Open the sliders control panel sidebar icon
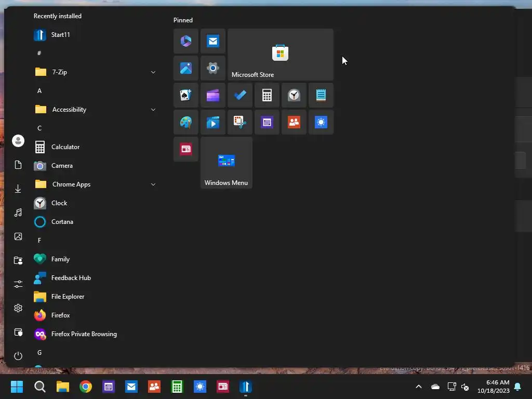Screen dimensions: 532x399 [x=18, y=284]
